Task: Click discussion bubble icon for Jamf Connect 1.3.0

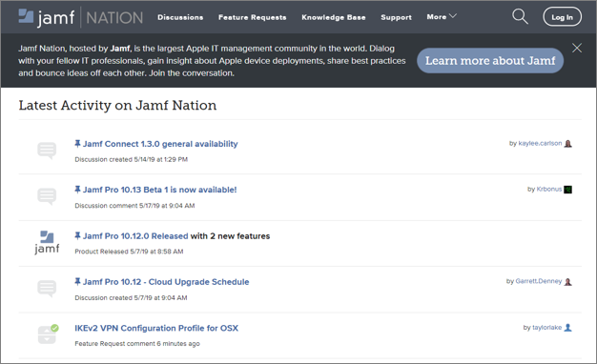Action: point(47,151)
